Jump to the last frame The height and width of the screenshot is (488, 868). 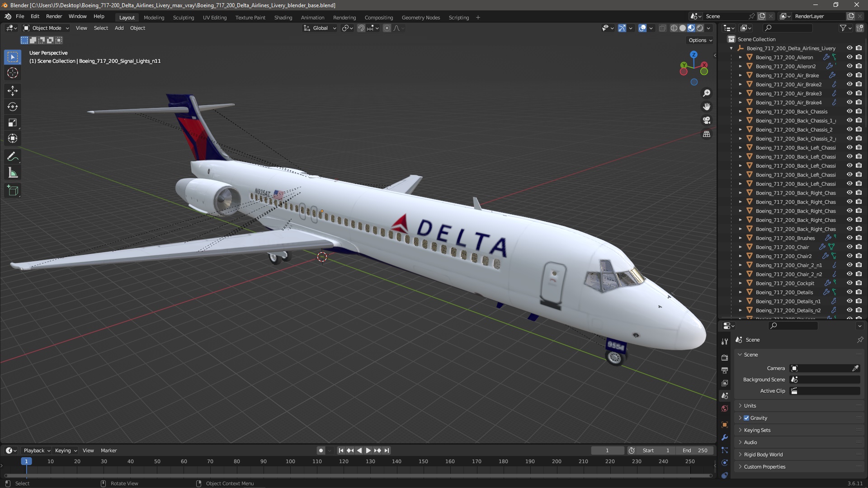387,450
